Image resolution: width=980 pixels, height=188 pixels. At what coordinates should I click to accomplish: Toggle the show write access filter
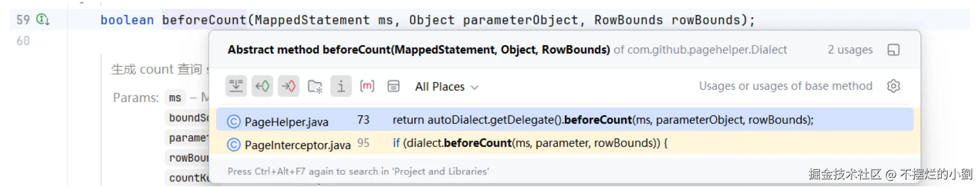pos(289,86)
